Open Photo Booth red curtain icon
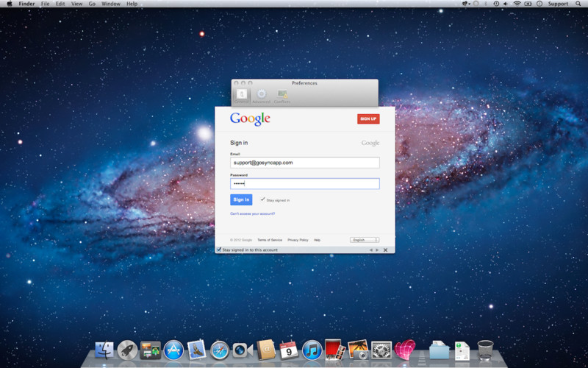This screenshot has height=368, width=588. 335,350
